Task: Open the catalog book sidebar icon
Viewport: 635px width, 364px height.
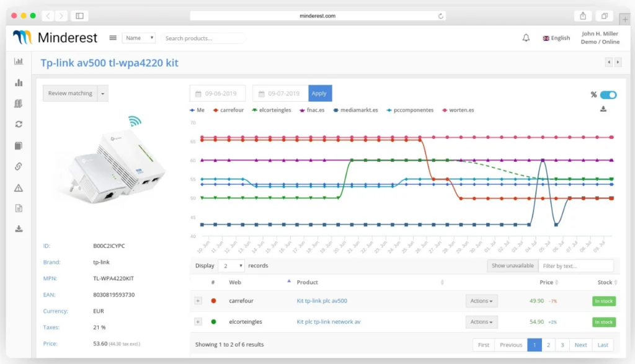Action: click(19, 104)
